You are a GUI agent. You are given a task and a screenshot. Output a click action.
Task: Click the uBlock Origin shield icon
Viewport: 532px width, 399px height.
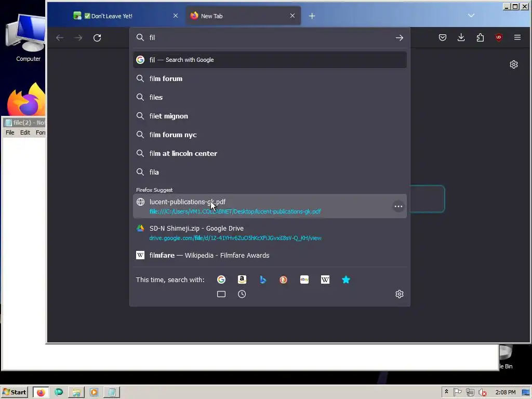pyautogui.click(x=499, y=37)
